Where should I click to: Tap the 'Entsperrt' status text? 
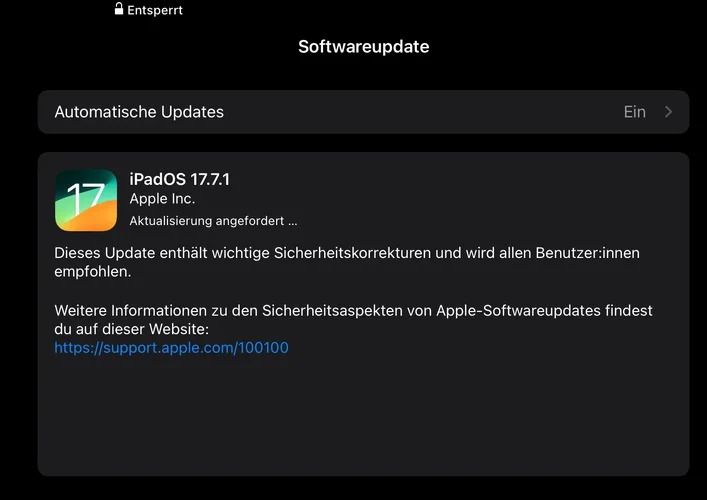tap(155, 10)
